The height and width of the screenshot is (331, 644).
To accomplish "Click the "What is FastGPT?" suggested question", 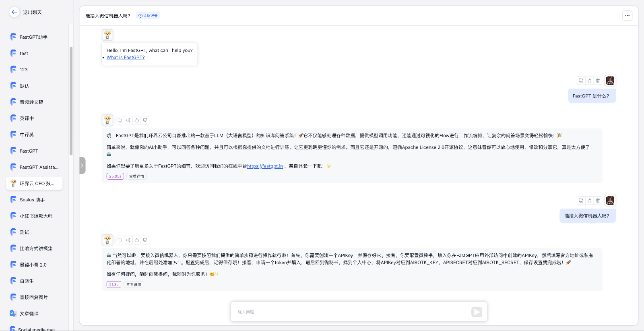I will pyautogui.click(x=126, y=58).
